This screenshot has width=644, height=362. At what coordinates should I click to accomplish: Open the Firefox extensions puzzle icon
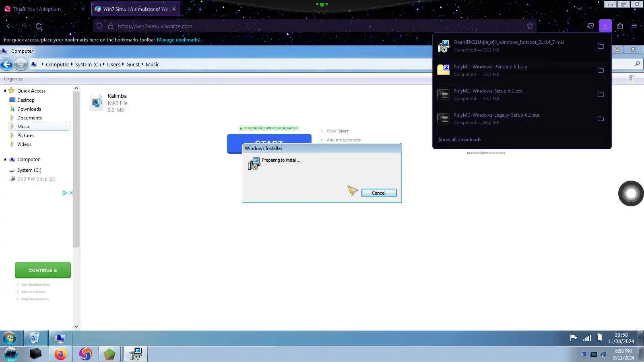coord(620,26)
